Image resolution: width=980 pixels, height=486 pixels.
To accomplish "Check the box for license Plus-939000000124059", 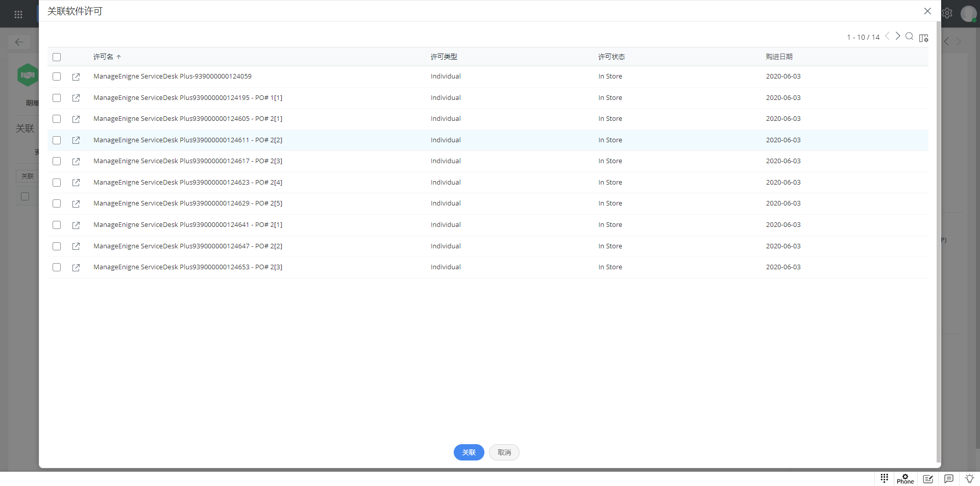I will coord(57,76).
